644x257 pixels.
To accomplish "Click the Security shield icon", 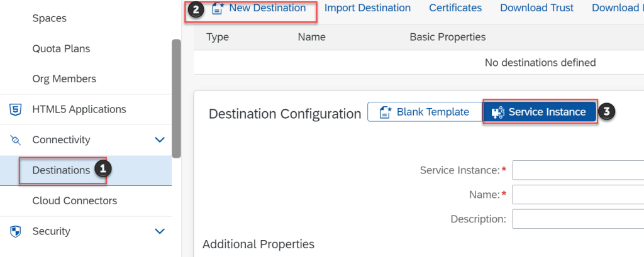I will (16, 231).
